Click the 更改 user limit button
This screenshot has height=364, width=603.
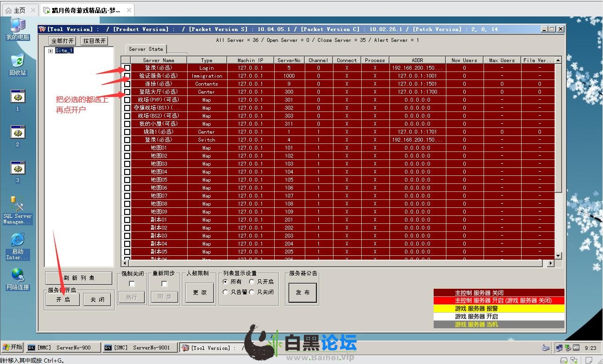pos(199,292)
